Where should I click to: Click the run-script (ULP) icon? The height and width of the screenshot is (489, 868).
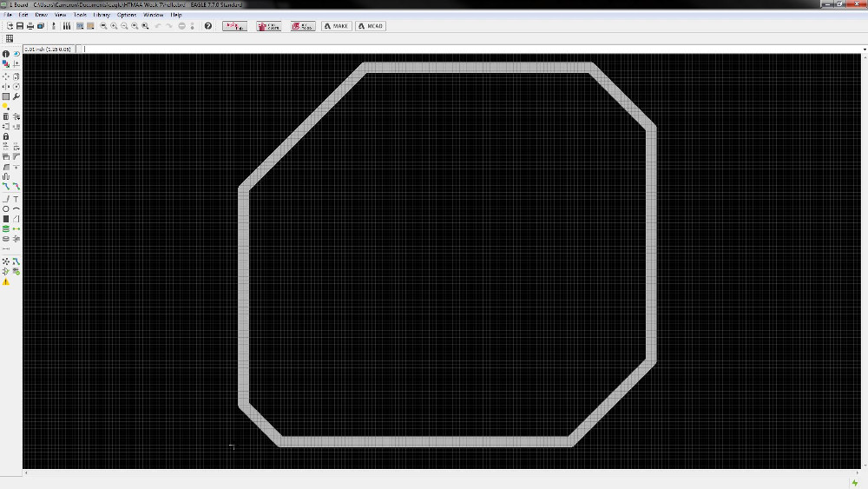(90, 26)
